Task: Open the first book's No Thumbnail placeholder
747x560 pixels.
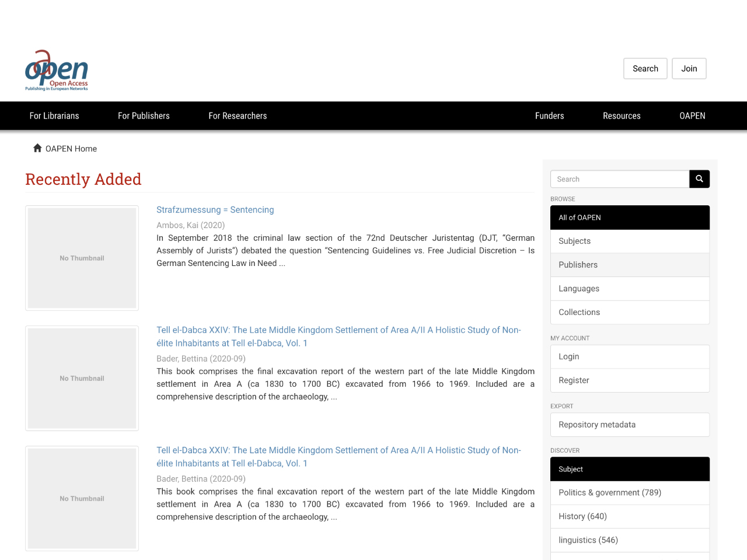Action: click(x=82, y=258)
